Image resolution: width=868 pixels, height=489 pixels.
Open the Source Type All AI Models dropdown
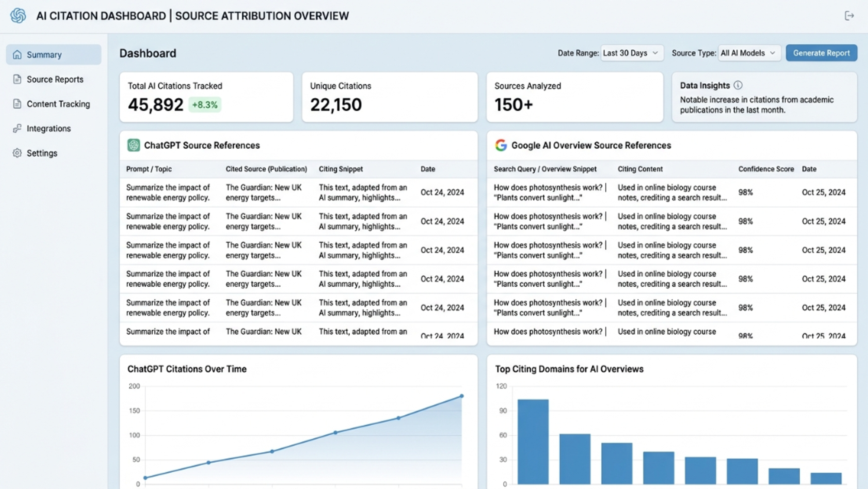[749, 53]
